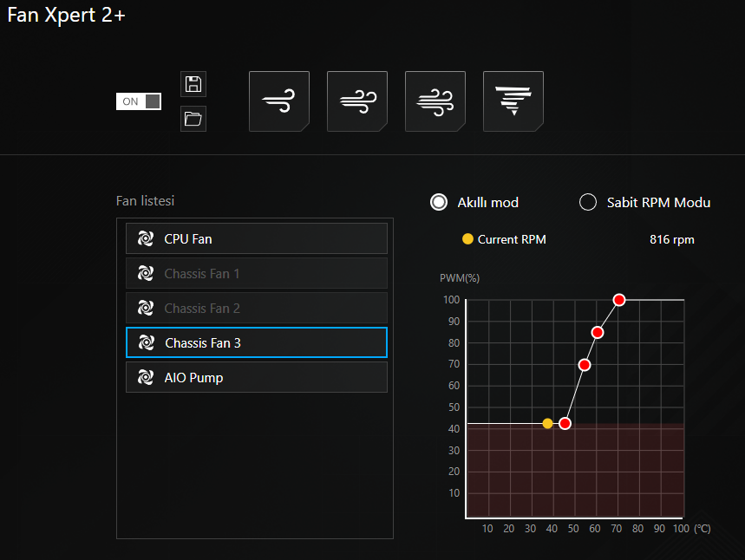Toggle the Fan Xpert ON switch
Screen dimensions: 745x560
click(139, 101)
